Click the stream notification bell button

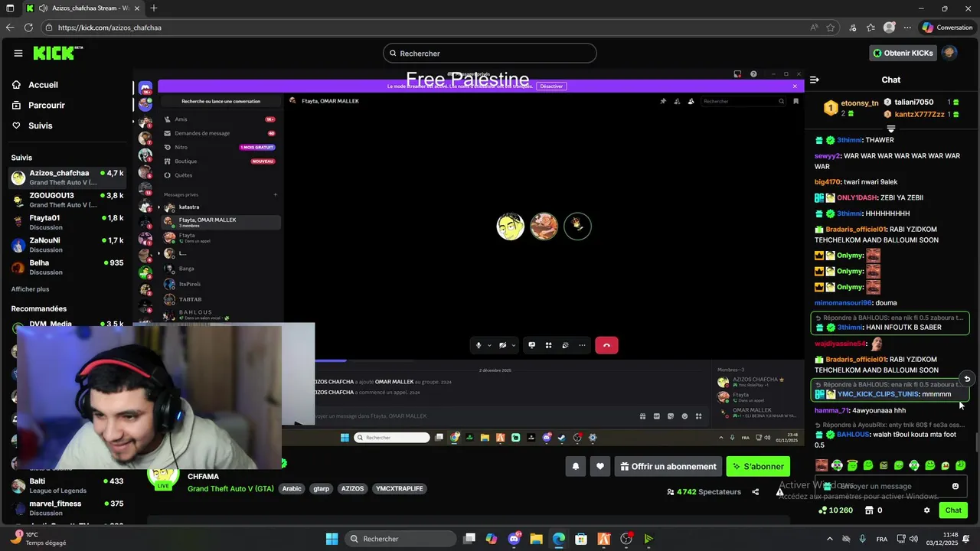click(576, 466)
